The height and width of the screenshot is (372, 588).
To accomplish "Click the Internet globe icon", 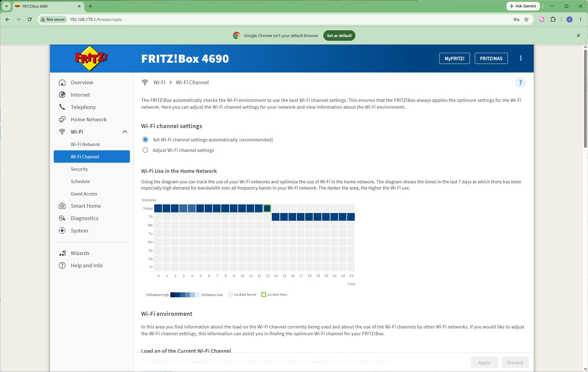I will (x=62, y=95).
